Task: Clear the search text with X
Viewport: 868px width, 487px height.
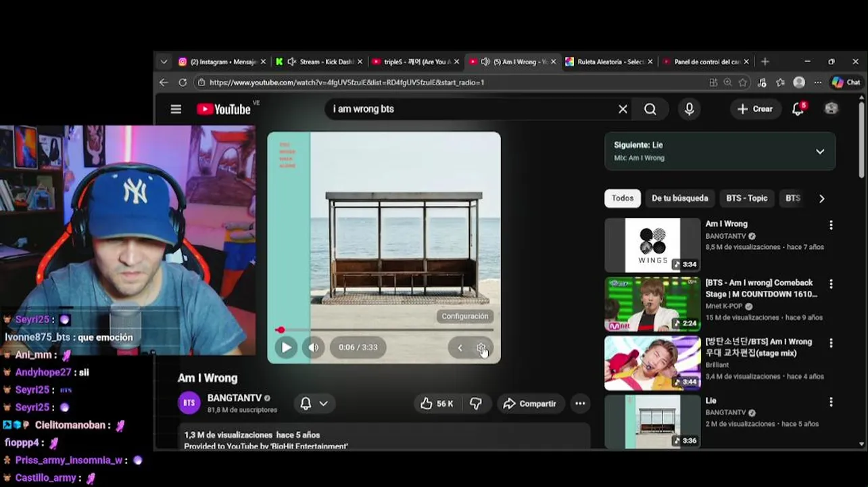Action: coord(623,109)
